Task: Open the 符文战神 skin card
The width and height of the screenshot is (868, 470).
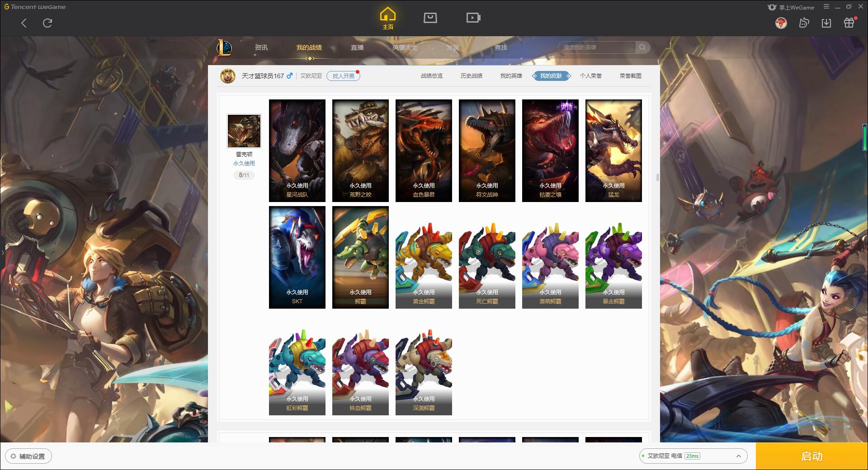Action: click(x=487, y=150)
